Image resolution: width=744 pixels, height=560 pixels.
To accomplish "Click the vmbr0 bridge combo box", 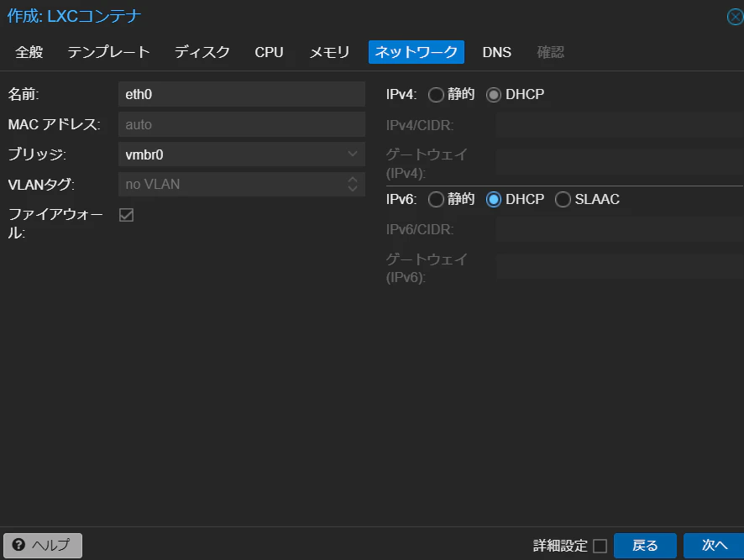I will [242, 154].
